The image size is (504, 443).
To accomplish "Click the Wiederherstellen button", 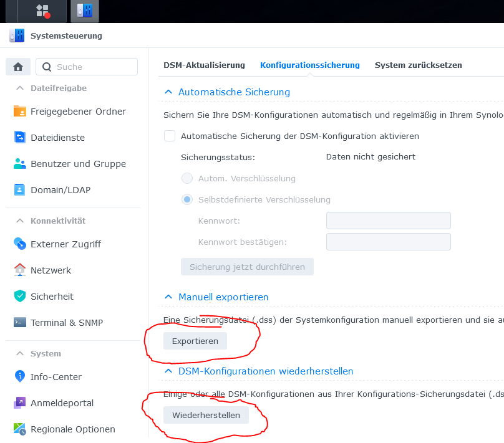I will point(206,415).
